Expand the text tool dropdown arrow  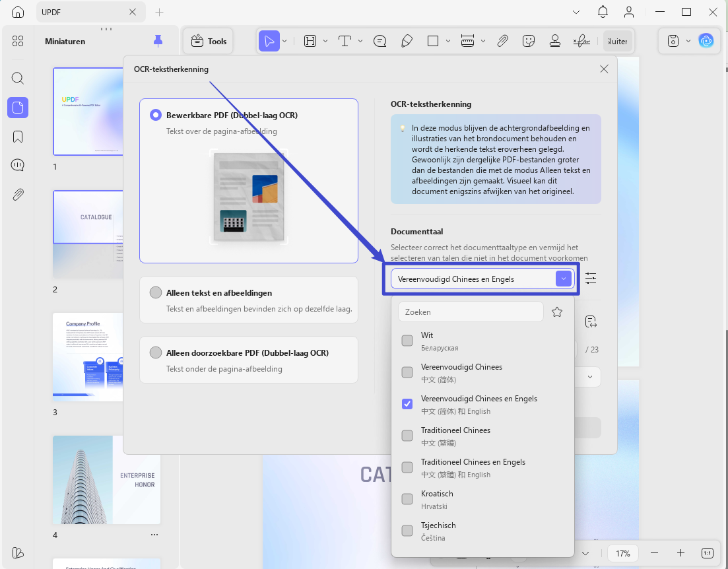coord(360,42)
